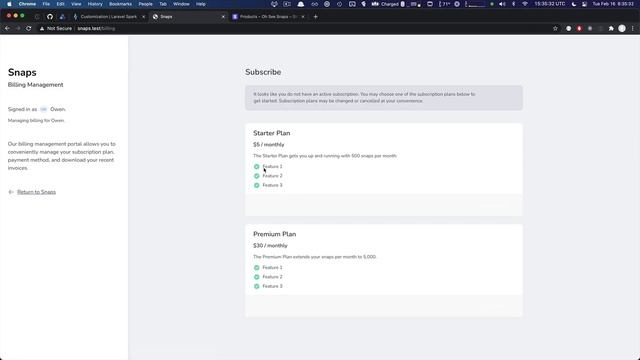
Task: Click the Not Secure warning icon
Action: point(42,29)
